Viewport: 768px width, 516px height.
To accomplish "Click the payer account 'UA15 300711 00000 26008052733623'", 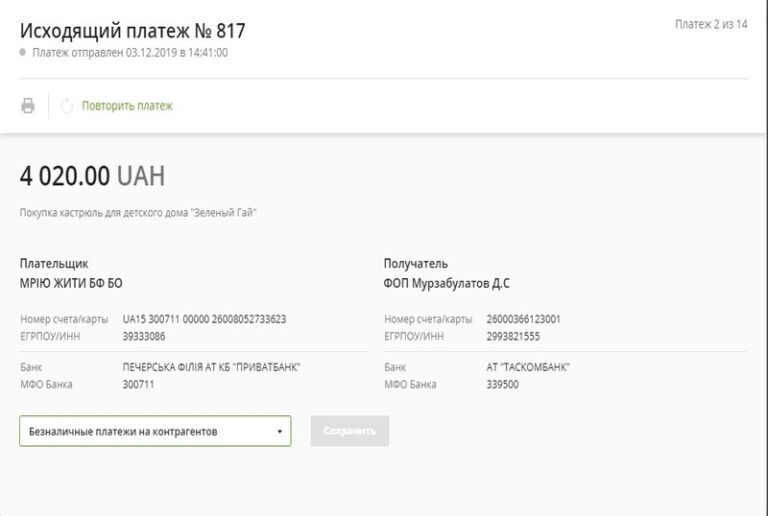I will 204,319.
